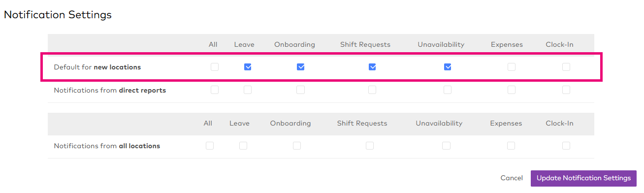Enable Clock-In notifications from direct reports

pos(566,90)
